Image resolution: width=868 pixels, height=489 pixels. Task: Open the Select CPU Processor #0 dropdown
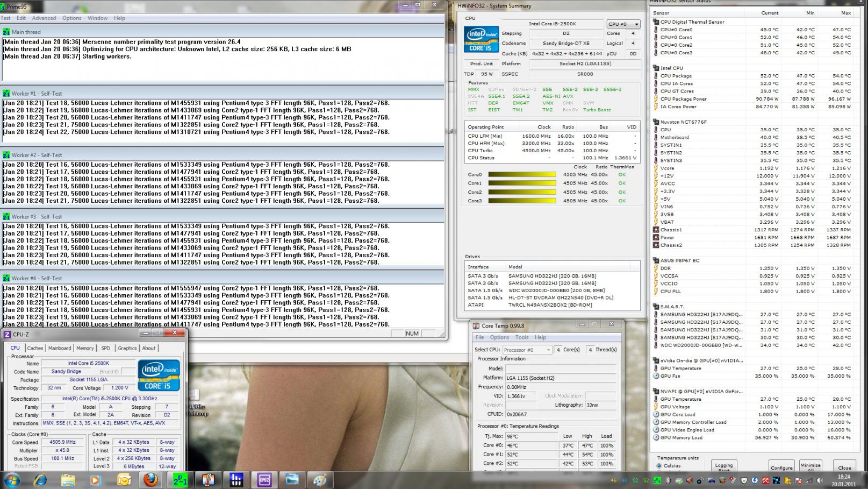(x=527, y=350)
